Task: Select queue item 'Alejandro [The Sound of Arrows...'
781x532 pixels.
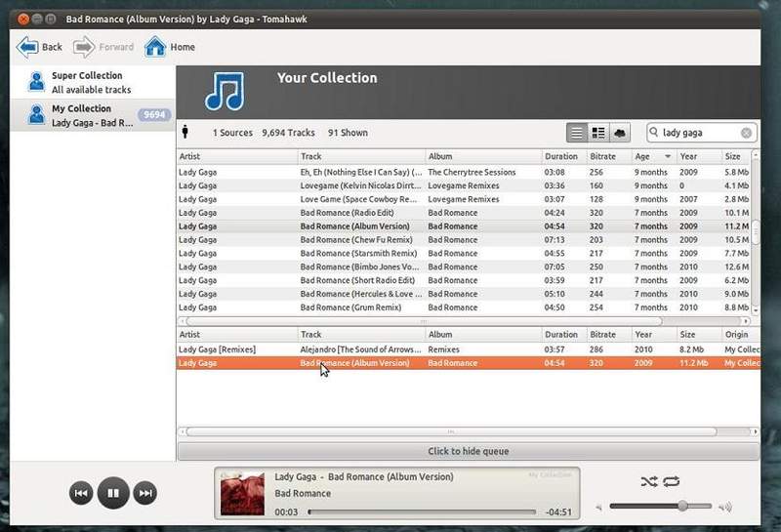Action: [x=469, y=349]
